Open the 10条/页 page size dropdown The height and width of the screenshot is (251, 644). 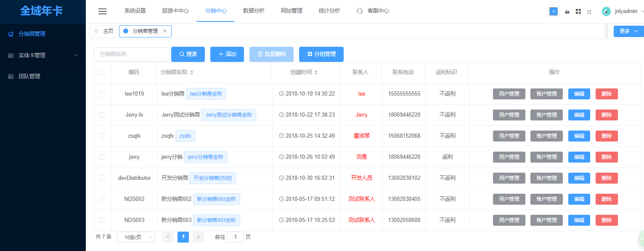[136, 237]
